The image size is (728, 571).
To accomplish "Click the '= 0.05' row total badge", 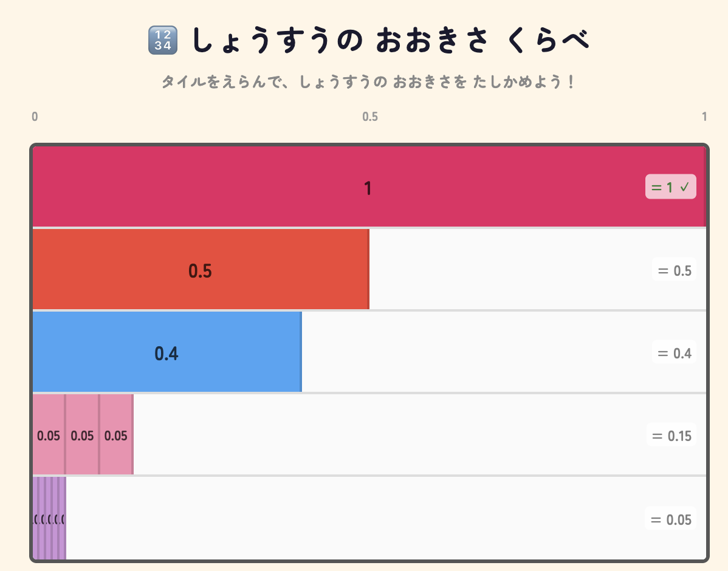I will [671, 519].
